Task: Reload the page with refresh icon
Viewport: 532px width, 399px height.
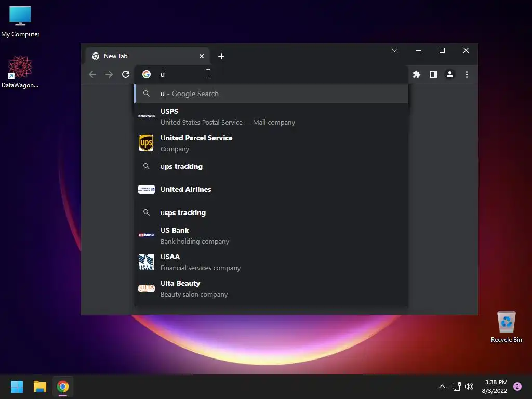Action: click(x=126, y=74)
